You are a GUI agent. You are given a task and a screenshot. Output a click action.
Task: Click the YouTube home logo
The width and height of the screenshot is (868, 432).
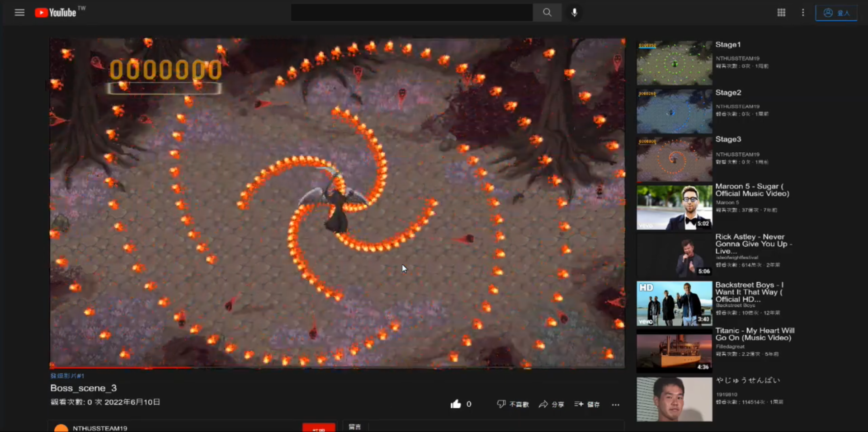pos(56,13)
